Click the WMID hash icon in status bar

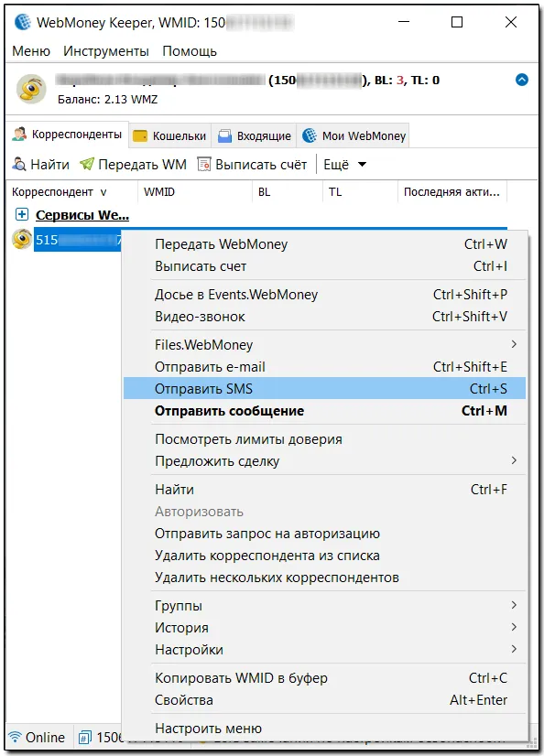coord(85,737)
